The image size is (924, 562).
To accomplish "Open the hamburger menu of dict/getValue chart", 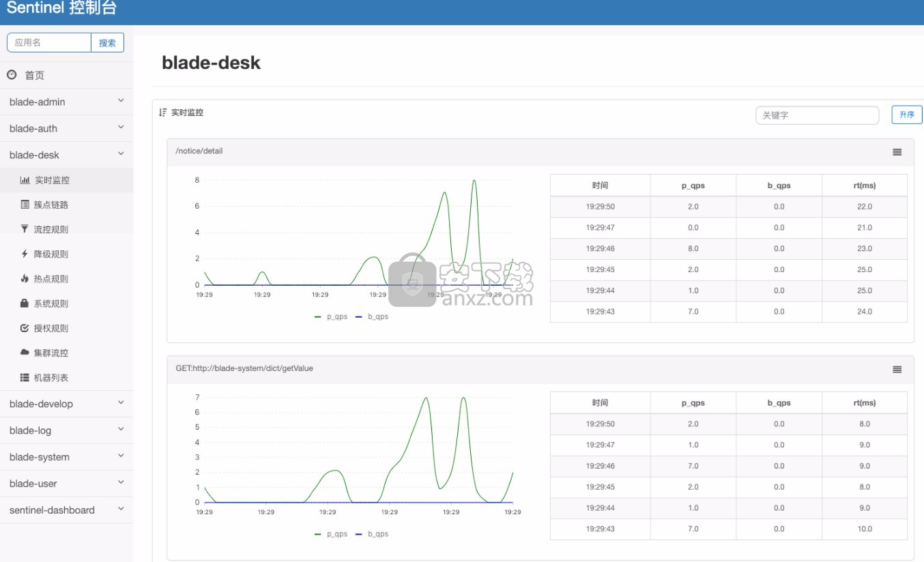I will [897, 370].
